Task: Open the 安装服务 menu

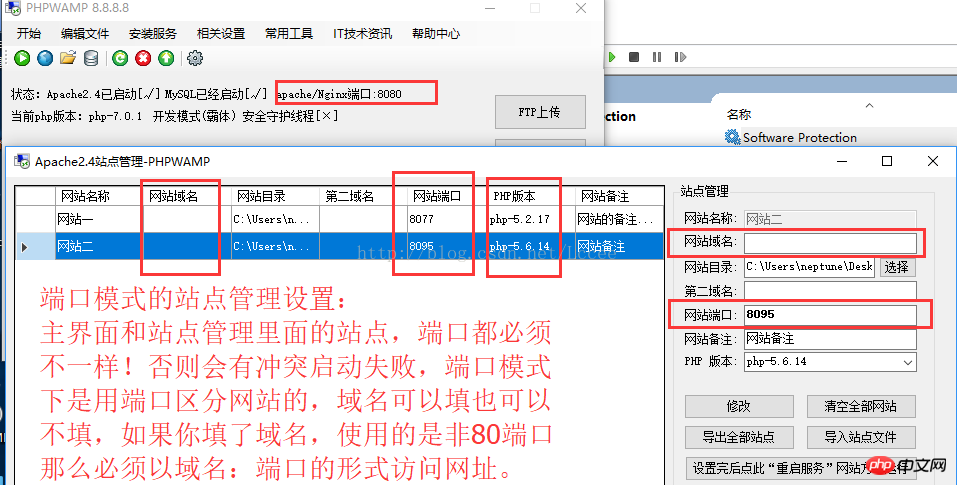Action: [x=153, y=34]
